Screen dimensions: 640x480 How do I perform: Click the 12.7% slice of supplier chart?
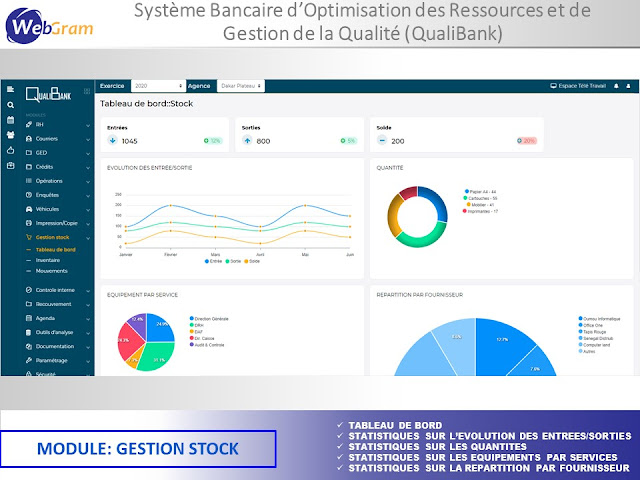point(502,341)
